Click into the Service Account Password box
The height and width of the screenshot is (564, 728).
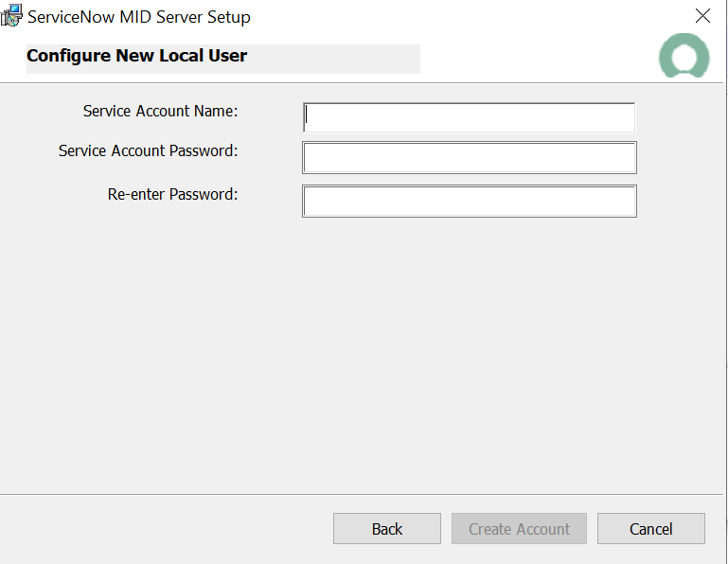470,158
